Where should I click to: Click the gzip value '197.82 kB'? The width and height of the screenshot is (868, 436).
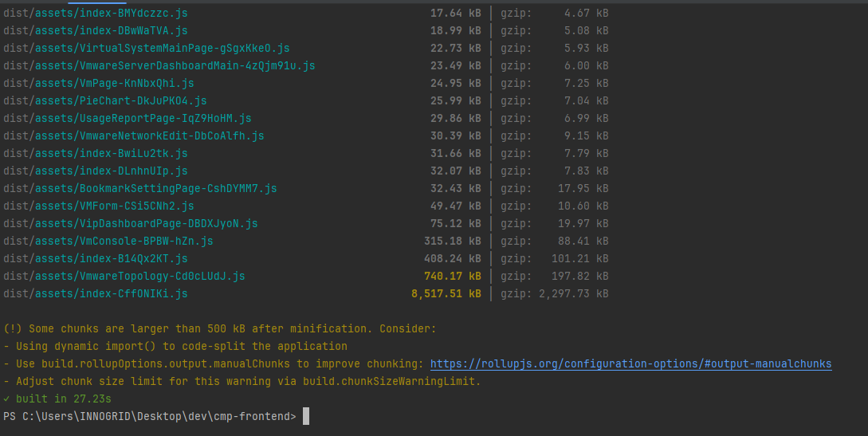point(579,276)
